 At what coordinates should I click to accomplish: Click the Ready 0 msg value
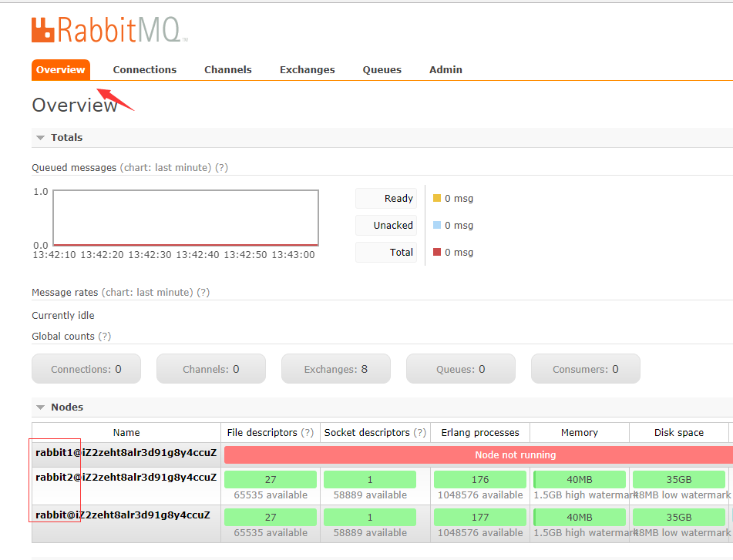459,199
